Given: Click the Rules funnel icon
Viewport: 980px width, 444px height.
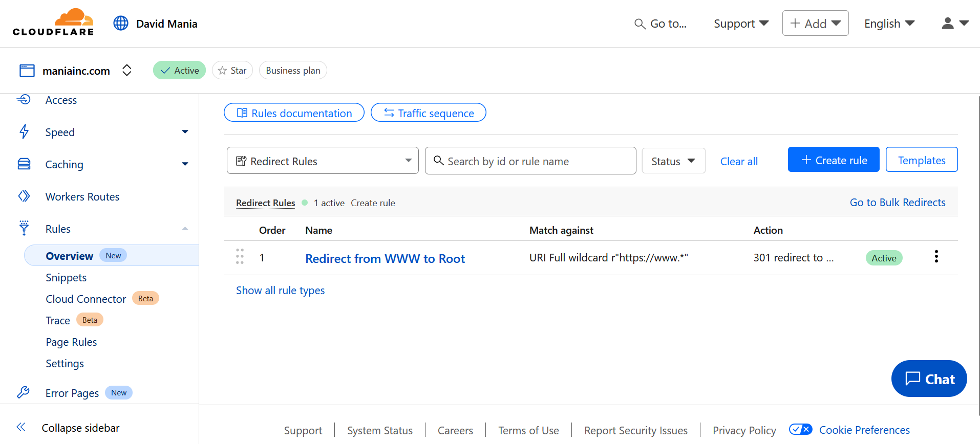Looking at the screenshot, I should (24, 228).
